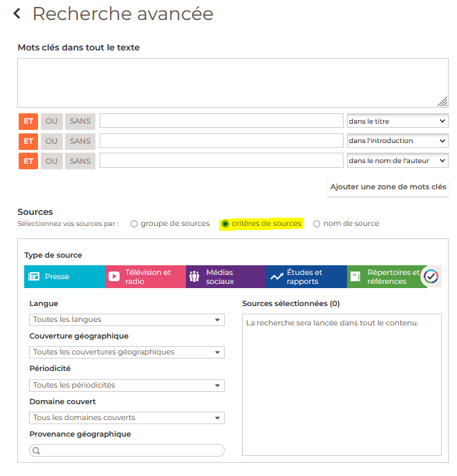Select the Presse source type tab
Screen dimensions: 457x476
(x=64, y=276)
